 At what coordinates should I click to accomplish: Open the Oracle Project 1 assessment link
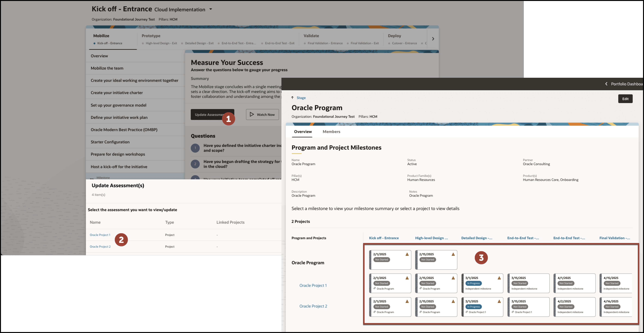100,235
